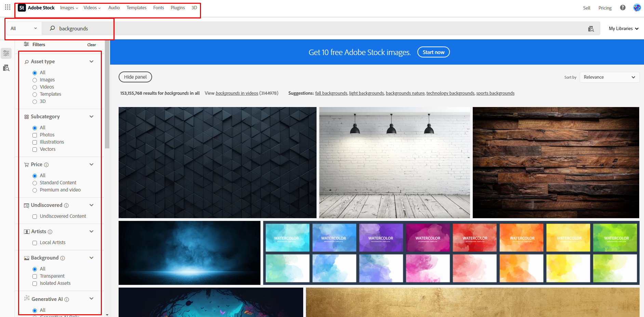
Task: Open the Help question mark icon
Action: point(622,7)
